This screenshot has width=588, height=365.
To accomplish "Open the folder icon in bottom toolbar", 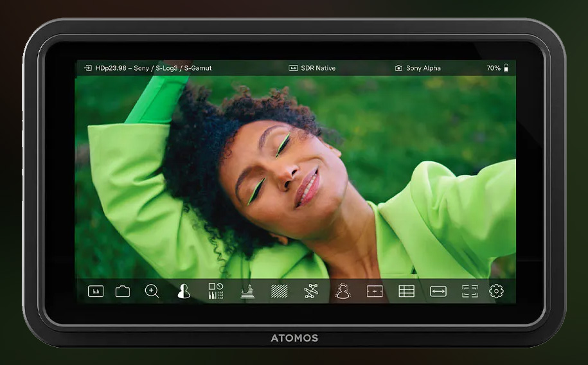I will pyautogui.click(x=123, y=291).
